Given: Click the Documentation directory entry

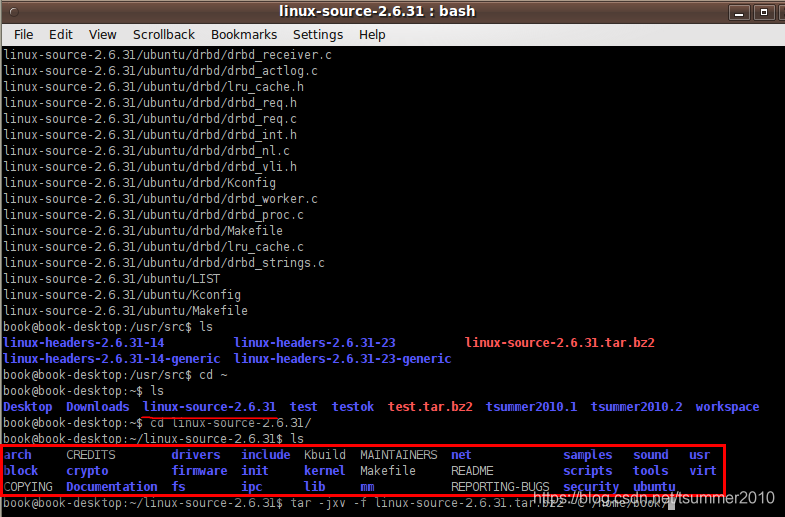Looking at the screenshot, I should coord(112,487).
